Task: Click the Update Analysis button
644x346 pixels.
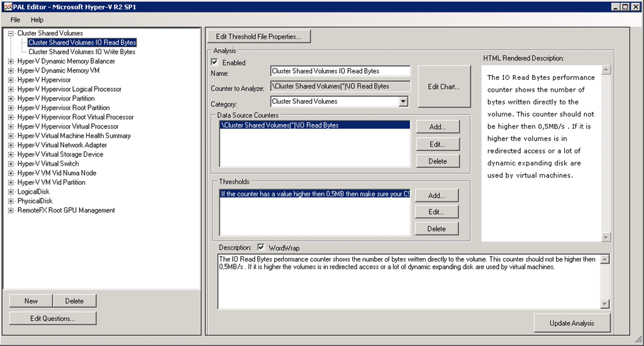Action: (x=572, y=323)
